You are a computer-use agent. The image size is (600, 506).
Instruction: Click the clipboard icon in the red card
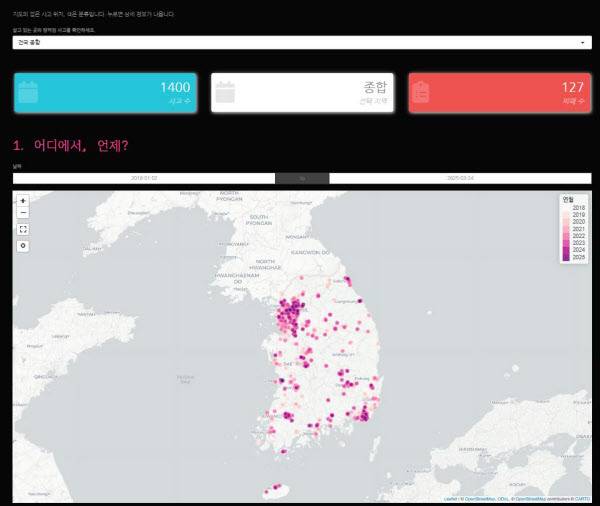[x=421, y=92]
